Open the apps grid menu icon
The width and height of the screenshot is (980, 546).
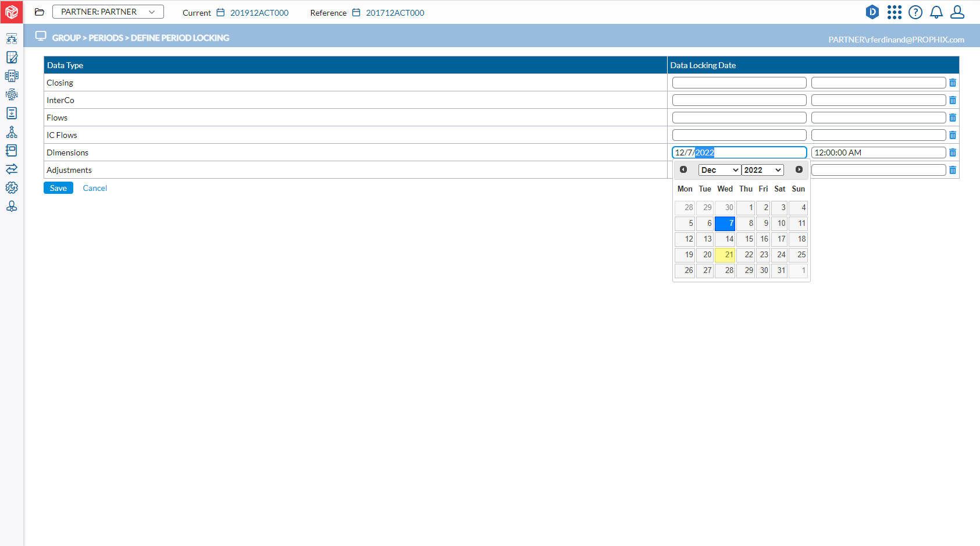tap(894, 12)
